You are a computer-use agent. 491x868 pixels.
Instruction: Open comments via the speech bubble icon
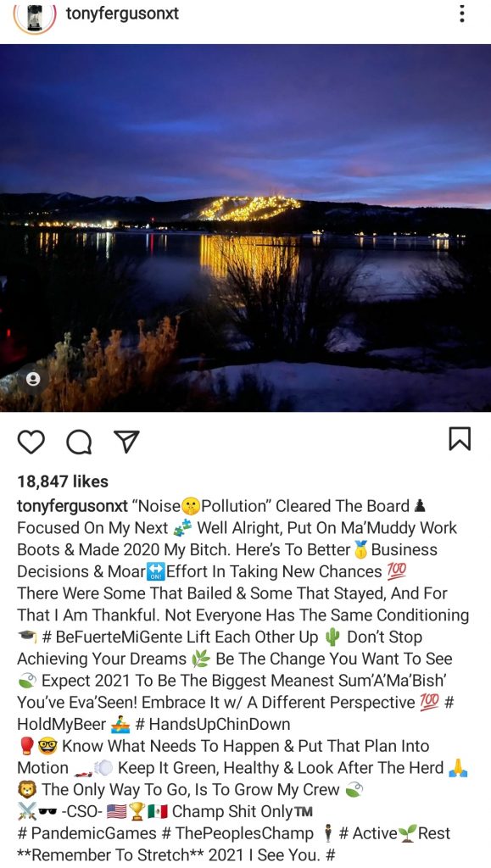click(79, 441)
